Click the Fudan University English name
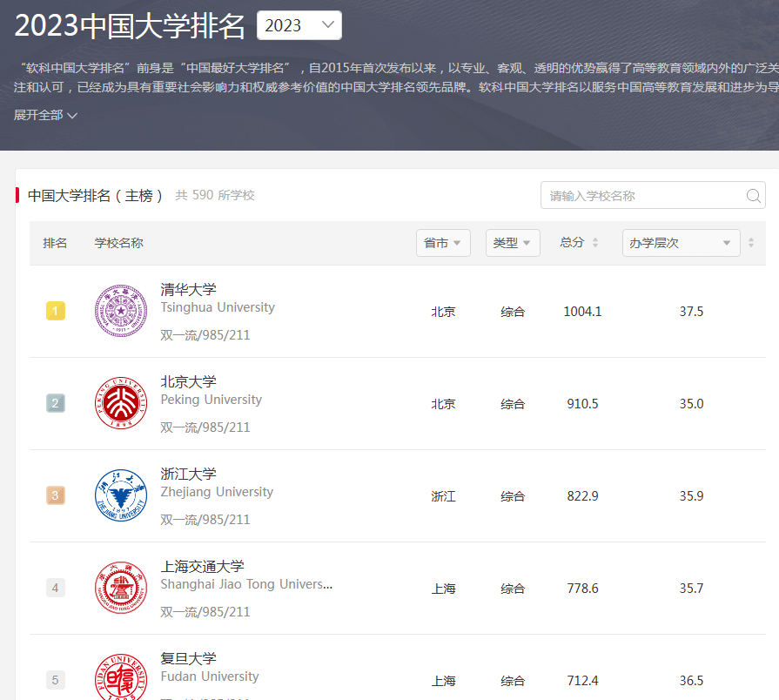The width and height of the screenshot is (779, 700). (210, 676)
